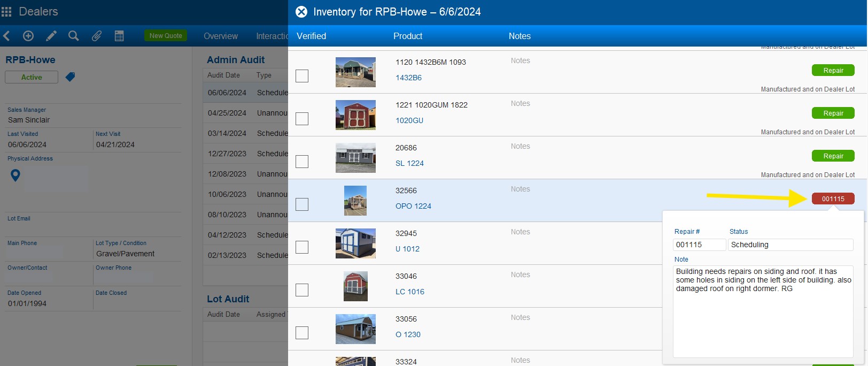This screenshot has height=366, width=868.
Task: Open the O 1230 product link
Action: [408, 334]
